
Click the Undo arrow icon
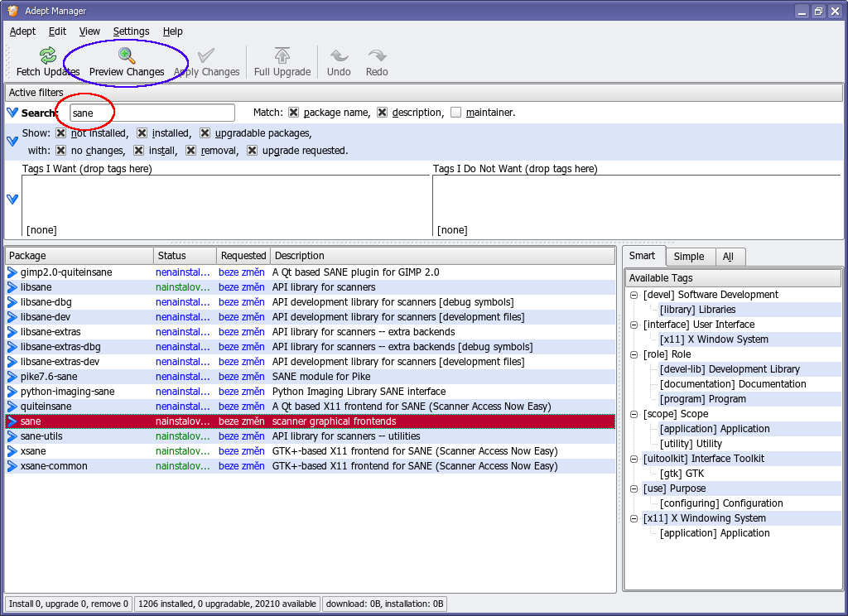[x=339, y=56]
